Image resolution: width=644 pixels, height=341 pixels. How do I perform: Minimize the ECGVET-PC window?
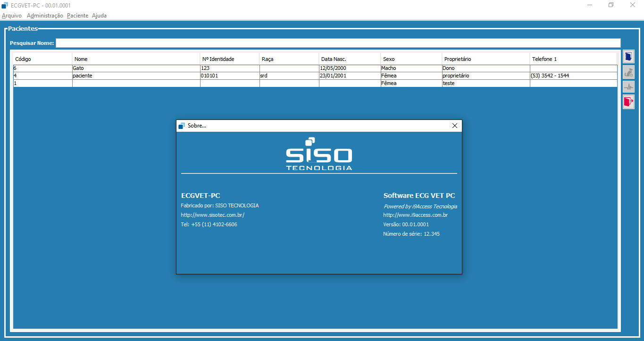(590, 5)
